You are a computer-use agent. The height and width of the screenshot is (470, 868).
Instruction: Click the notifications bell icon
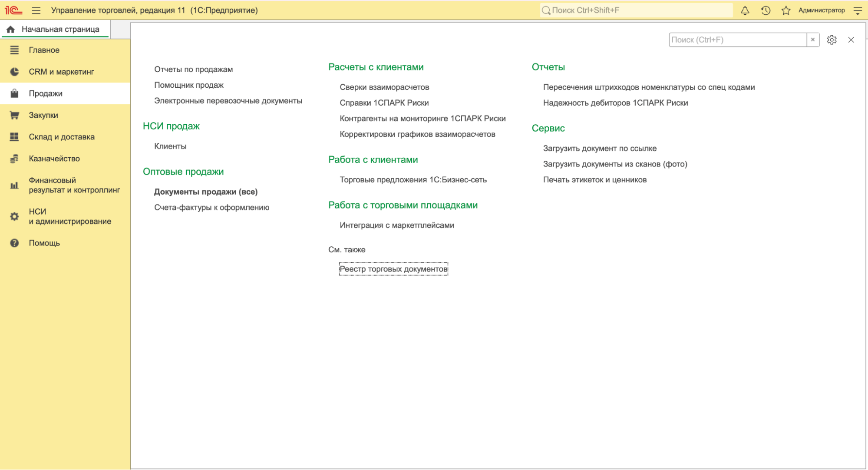745,10
